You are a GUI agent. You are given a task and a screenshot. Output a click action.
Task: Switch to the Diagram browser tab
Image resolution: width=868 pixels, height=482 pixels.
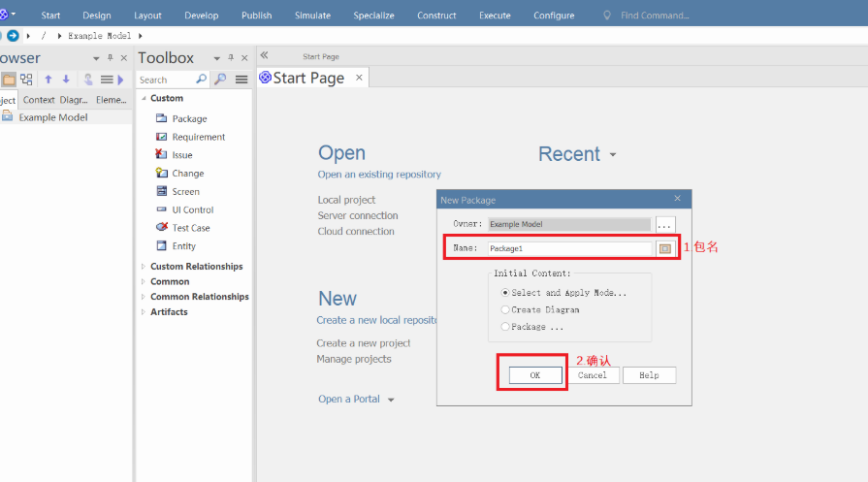coord(74,100)
